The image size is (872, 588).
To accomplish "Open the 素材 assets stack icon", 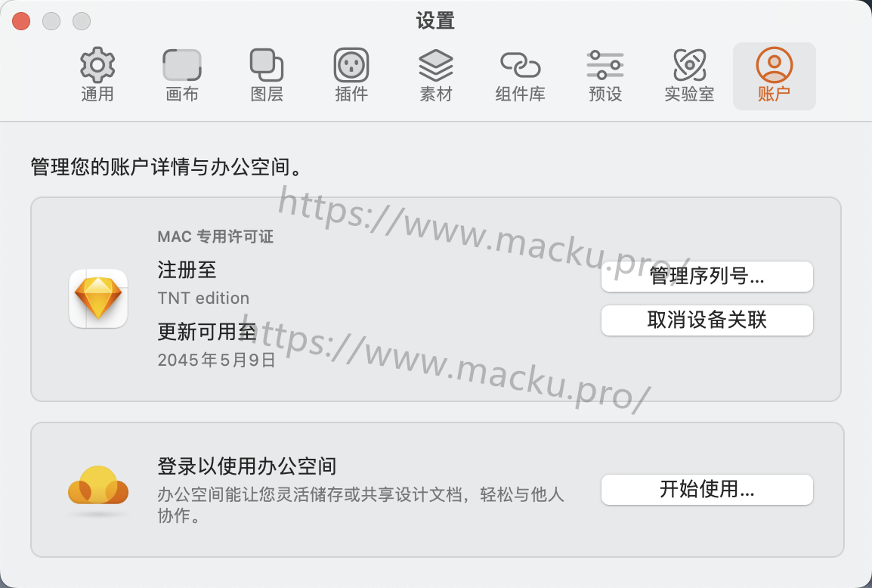I will [x=436, y=65].
